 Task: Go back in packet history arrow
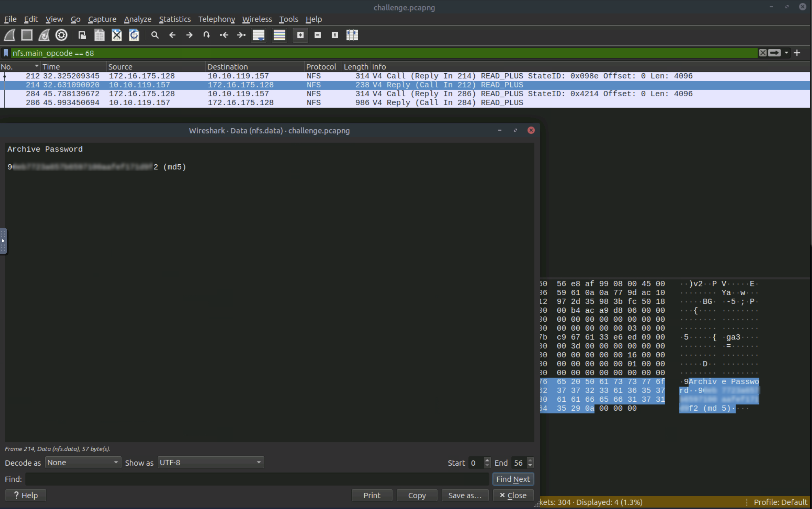tap(172, 35)
